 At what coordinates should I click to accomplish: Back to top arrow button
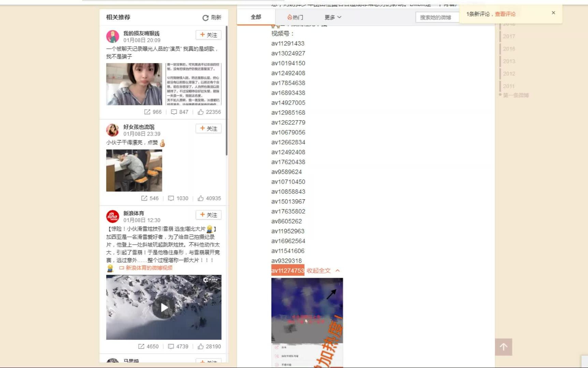click(503, 347)
